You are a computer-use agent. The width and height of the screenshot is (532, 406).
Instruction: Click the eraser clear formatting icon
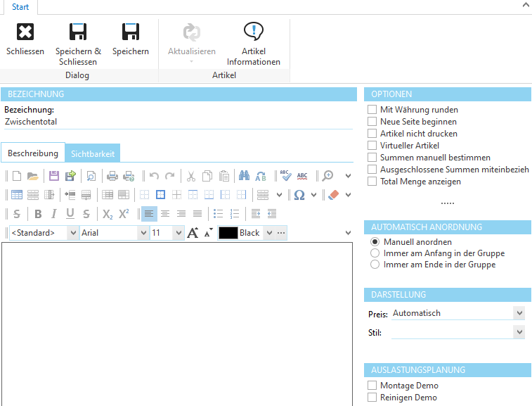[x=333, y=195]
